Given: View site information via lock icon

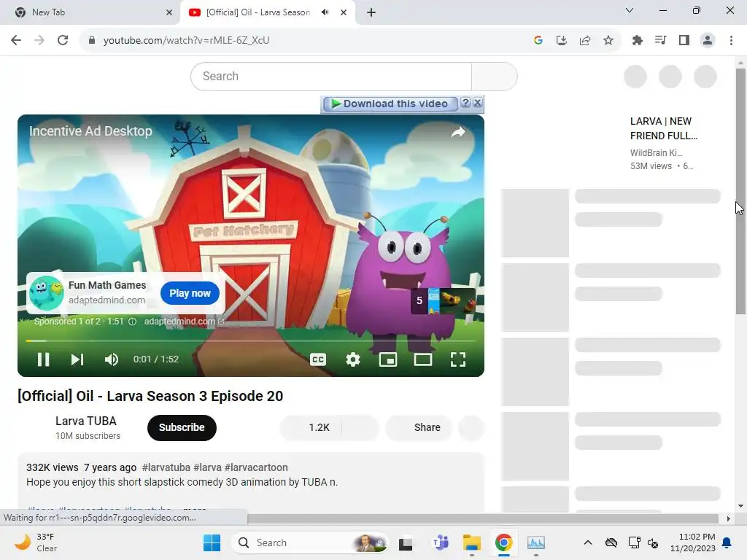Looking at the screenshot, I should pos(91,41).
